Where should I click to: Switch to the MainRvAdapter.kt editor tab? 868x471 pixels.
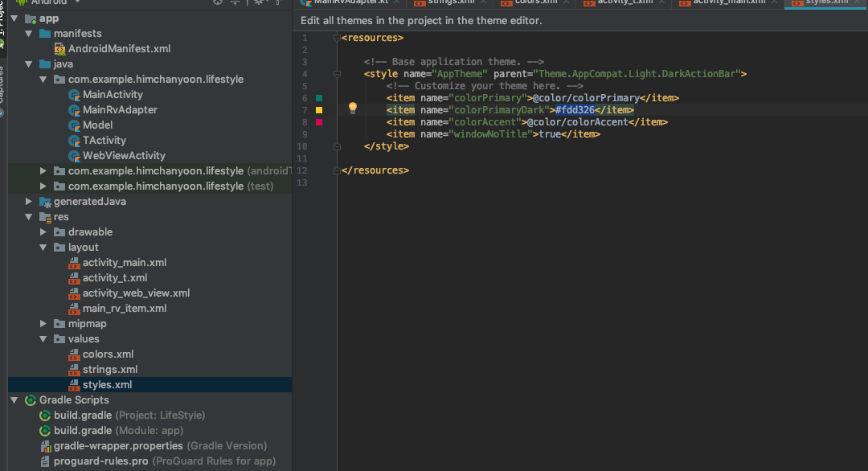click(x=351, y=2)
